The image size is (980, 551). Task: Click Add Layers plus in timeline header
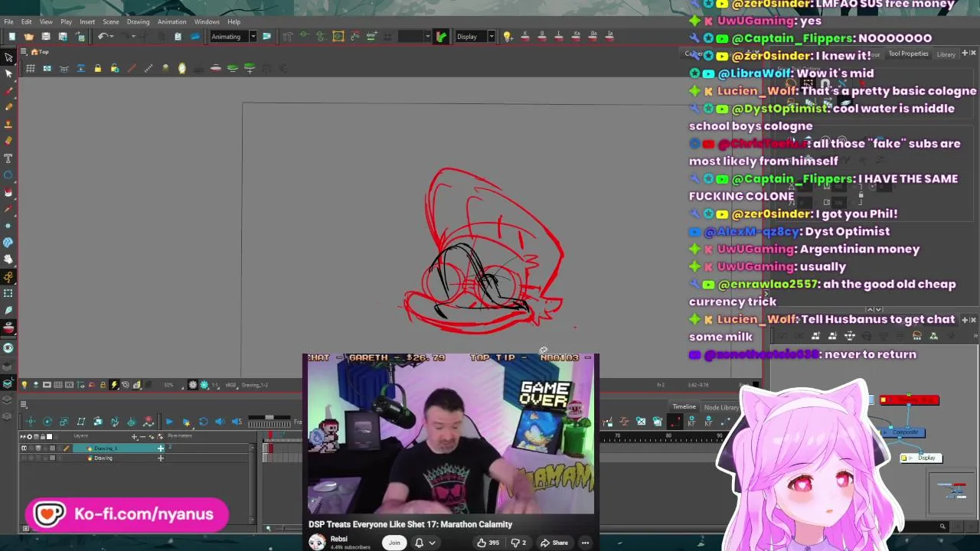click(x=135, y=437)
